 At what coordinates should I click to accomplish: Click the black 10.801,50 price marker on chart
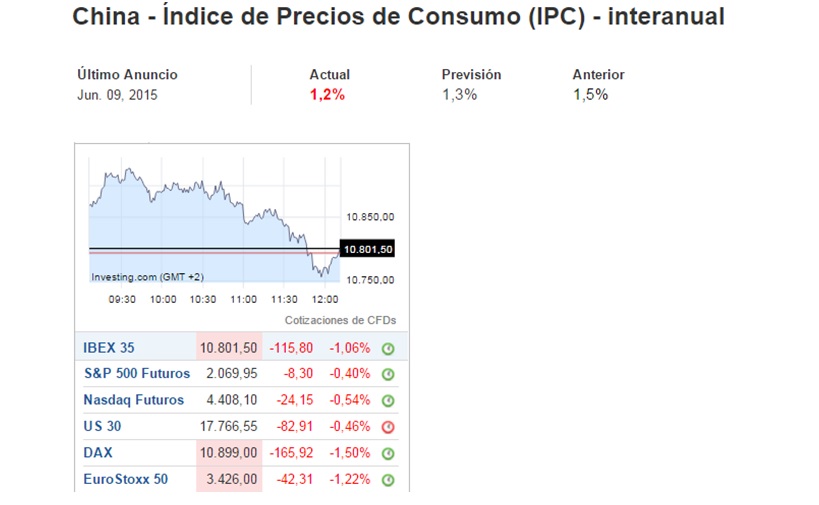click(366, 249)
